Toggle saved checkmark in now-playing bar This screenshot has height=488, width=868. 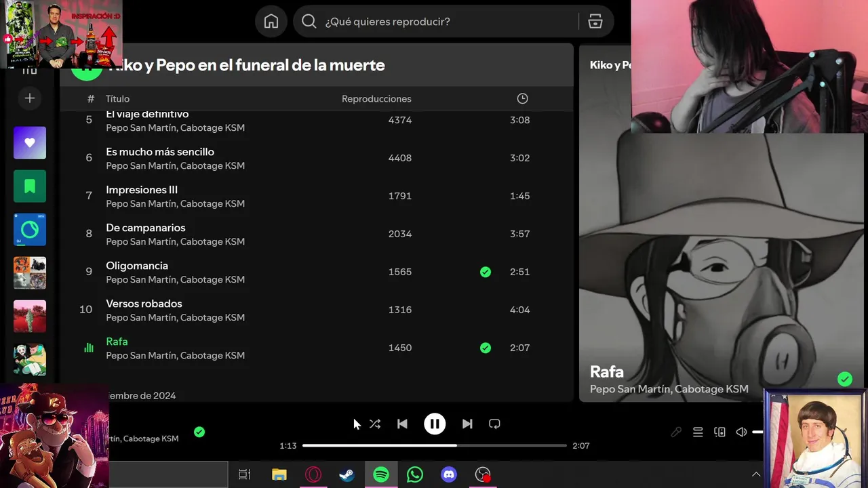[199, 432]
